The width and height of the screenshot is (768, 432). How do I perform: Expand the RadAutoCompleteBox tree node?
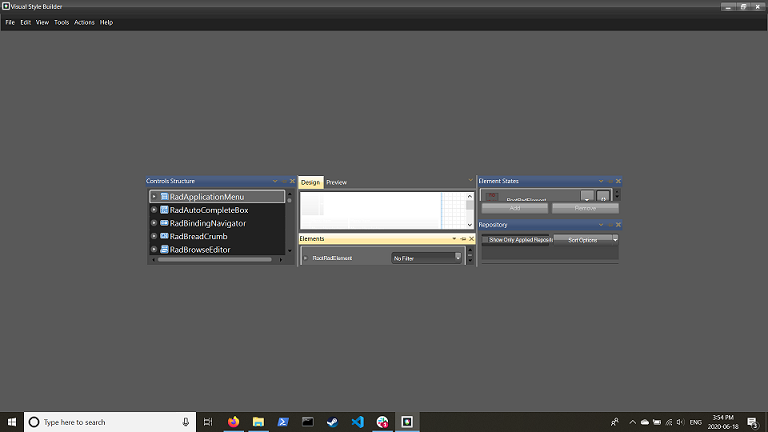[154, 210]
